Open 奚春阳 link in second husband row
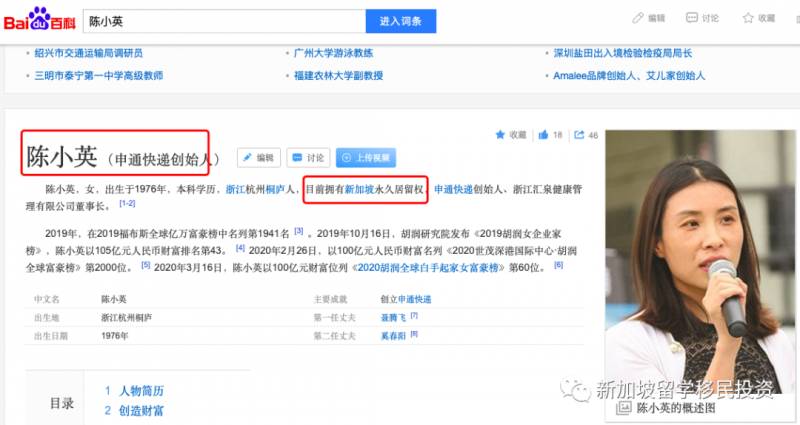The height and width of the screenshot is (425, 800). 393,336
